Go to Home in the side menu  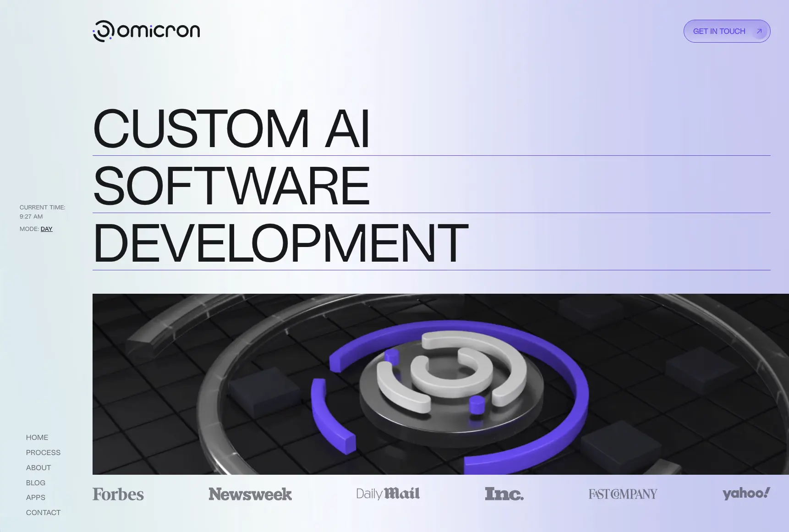[x=37, y=438]
